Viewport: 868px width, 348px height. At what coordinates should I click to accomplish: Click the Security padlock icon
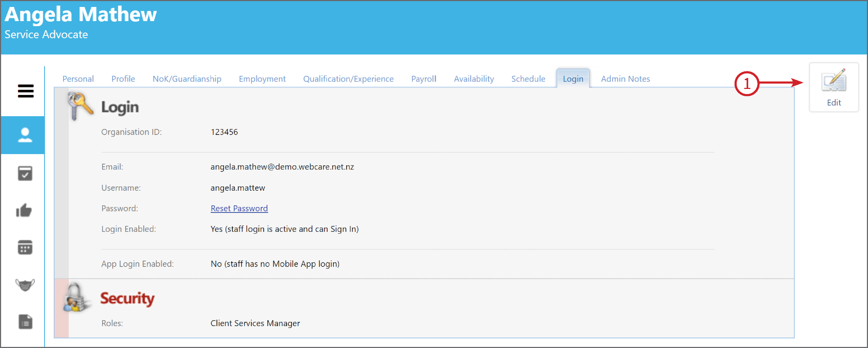pyautogui.click(x=76, y=298)
